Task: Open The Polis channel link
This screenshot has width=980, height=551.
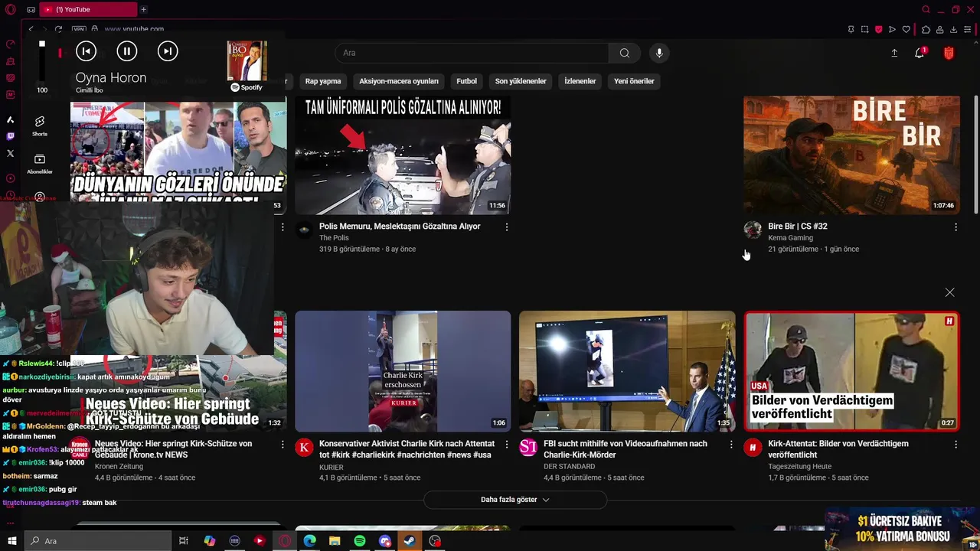Action: [x=334, y=238]
